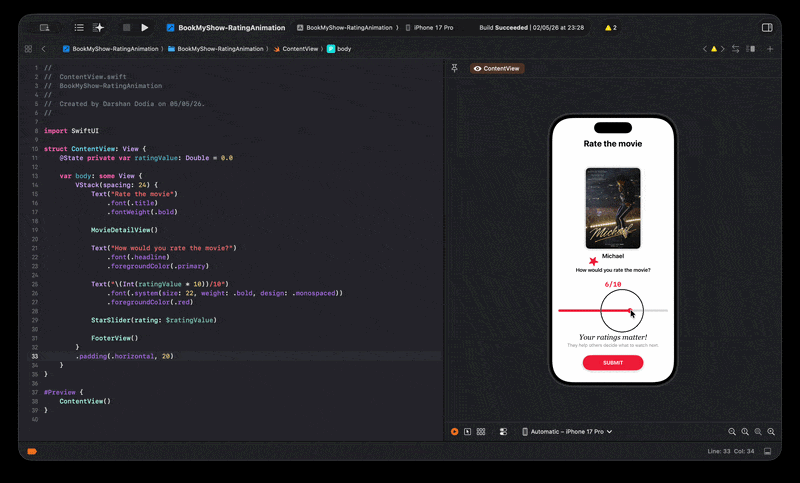This screenshot has height=483, width=800.
Task: Show the 2 warnings indicator in toolbar
Action: (x=611, y=28)
